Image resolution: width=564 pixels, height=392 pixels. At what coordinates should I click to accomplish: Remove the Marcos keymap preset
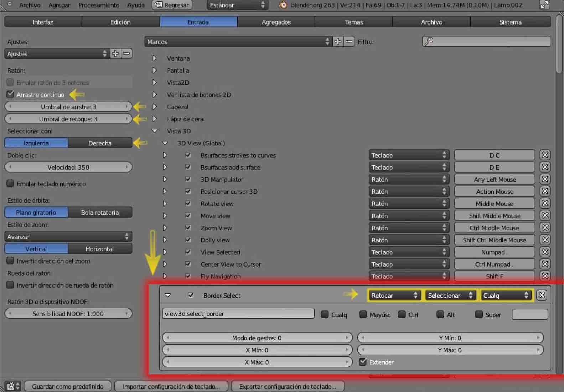click(349, 42)
